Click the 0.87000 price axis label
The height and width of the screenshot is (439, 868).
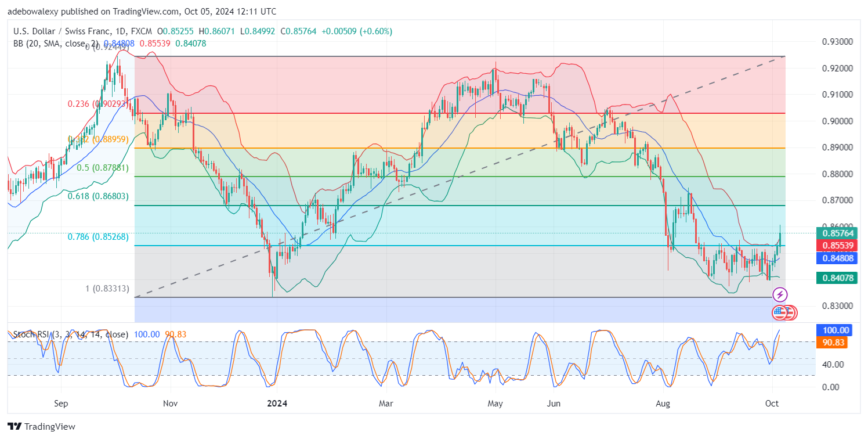pos(838,200)
